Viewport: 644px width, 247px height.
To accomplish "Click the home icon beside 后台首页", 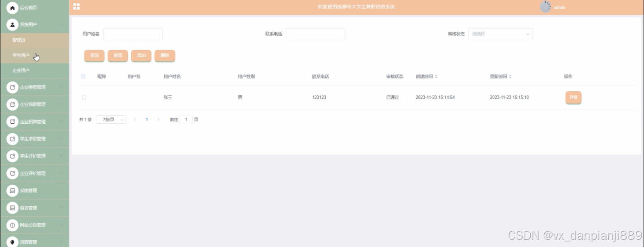I will click(x=12, y=8).
